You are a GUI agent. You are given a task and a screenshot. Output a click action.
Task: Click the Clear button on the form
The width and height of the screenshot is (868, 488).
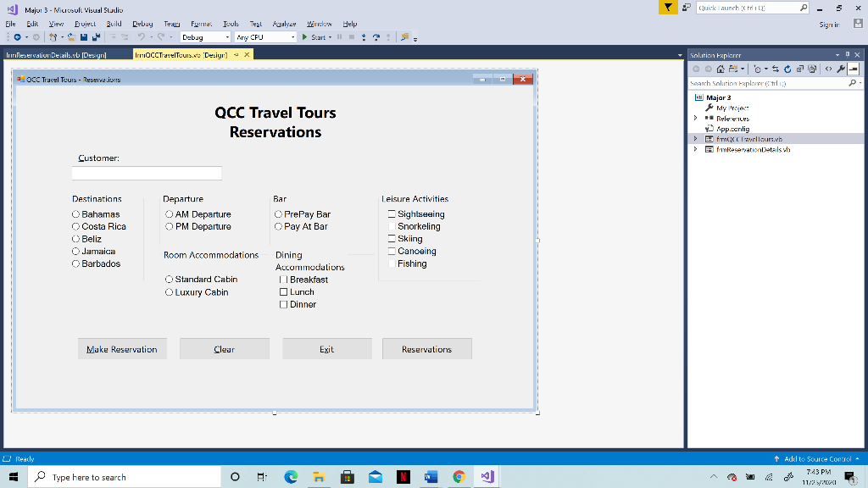224,349
